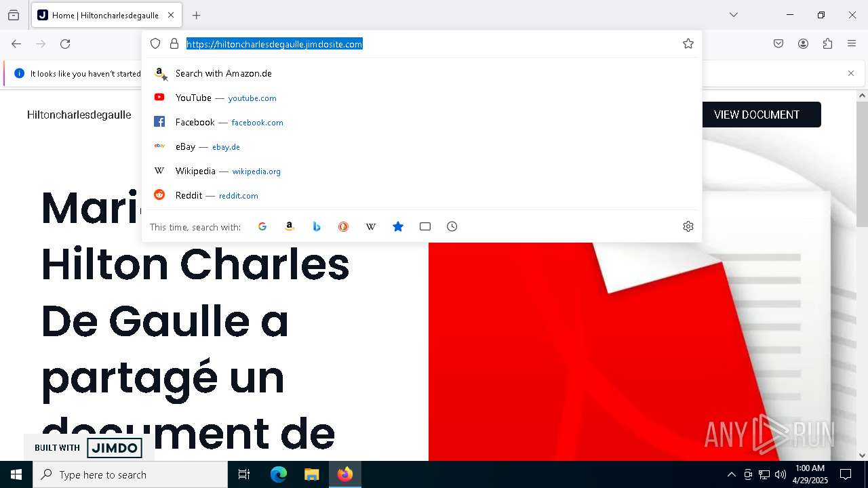Open the list all tabs dropdown
The width and height of the screenshot is (868, 488).
[734, 15]
